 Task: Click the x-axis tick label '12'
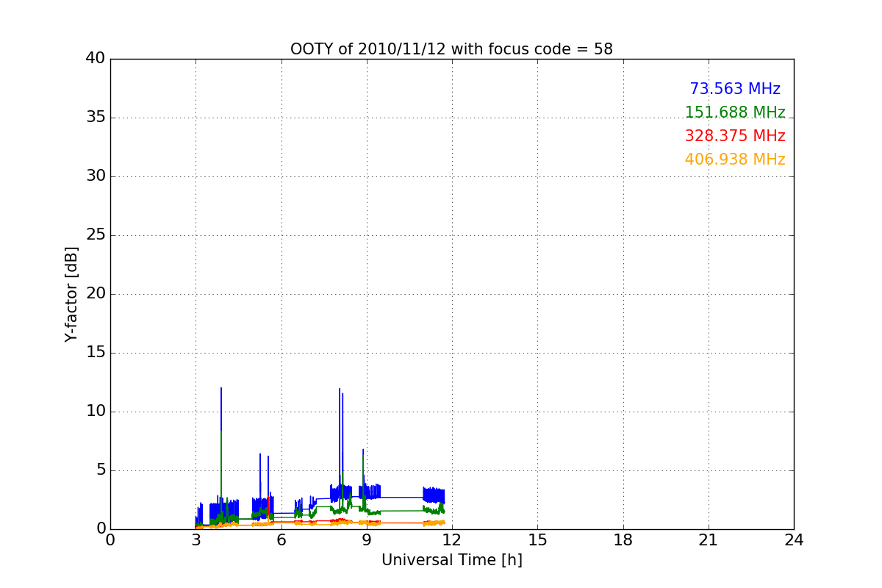452,540
